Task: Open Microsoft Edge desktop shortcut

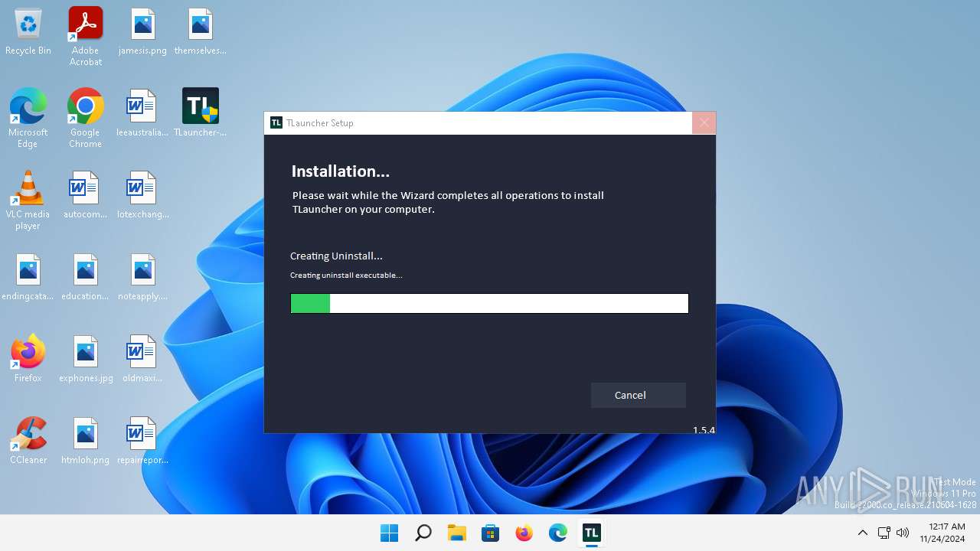Action: coord(28,118)
